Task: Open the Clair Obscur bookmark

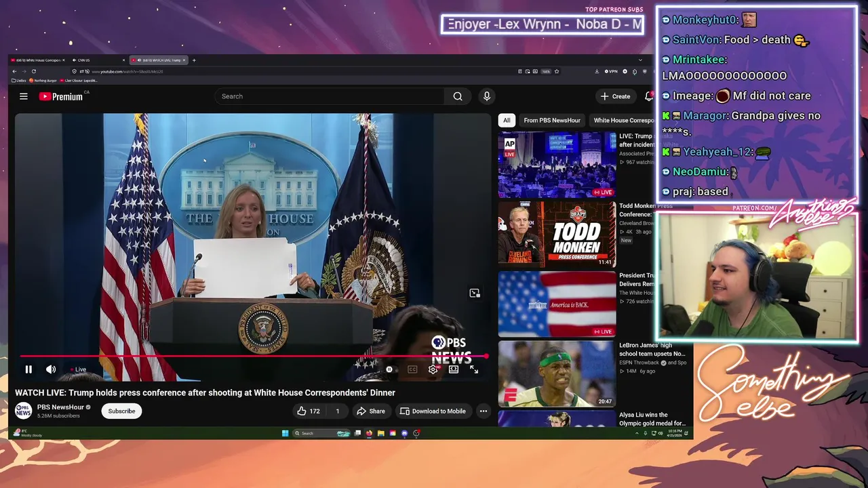Action: pyautogui.click(x=79, y=81)
